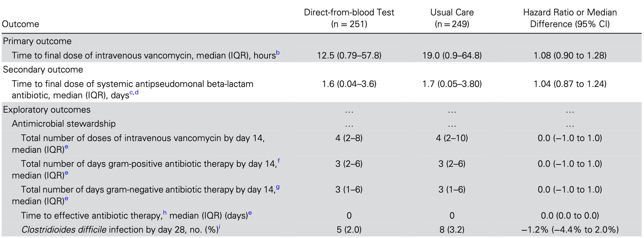The width and height of the screenshot is (644, 238).
Task: Click the Usual Care column header
Action: click(x=452, y=18)
